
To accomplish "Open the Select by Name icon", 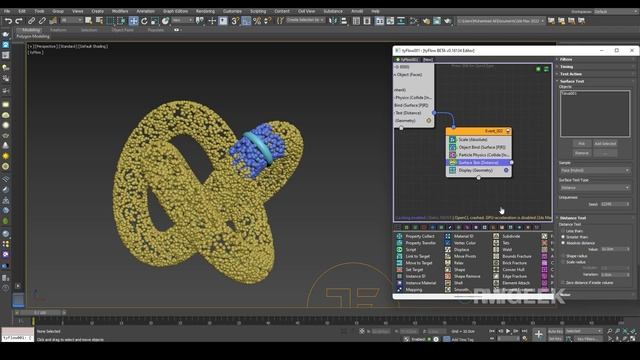I will 99,21.
